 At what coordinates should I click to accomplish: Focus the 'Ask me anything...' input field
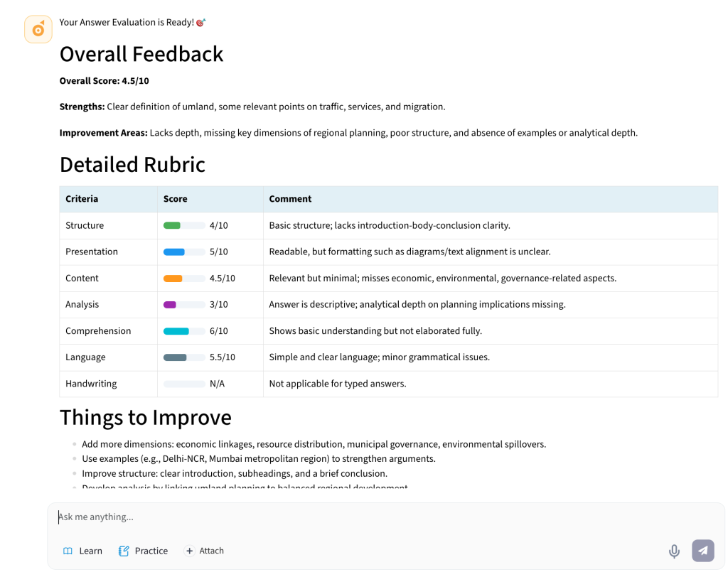click(355, 517)
